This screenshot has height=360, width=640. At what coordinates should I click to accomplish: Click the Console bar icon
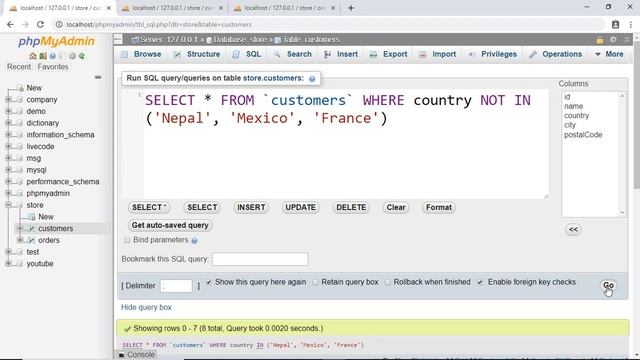[x=121, y=355]
